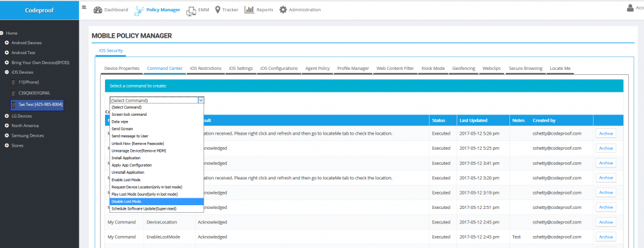Click the Reports bar chart icon
Image resolution: width=644 pixels, height=248 pixels.
(249, 9)
